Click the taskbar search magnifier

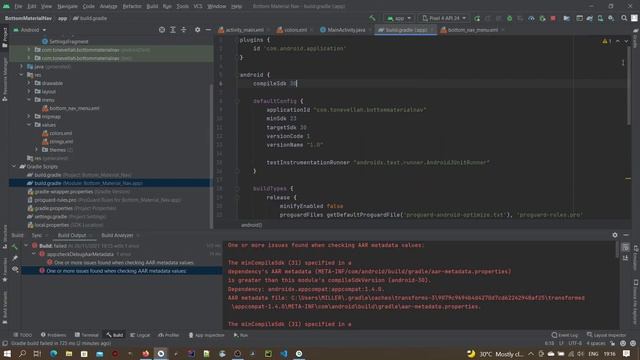pyautogui.click(x=22, y=353)
